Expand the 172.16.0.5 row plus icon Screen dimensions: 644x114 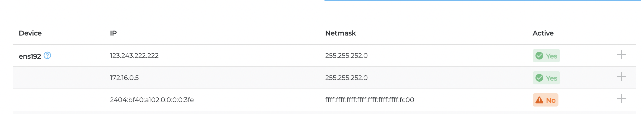(x=621, y=77)
